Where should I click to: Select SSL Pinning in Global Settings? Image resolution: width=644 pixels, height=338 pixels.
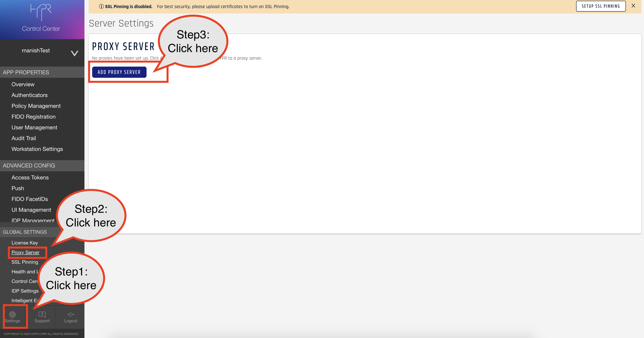click(25, 262)
